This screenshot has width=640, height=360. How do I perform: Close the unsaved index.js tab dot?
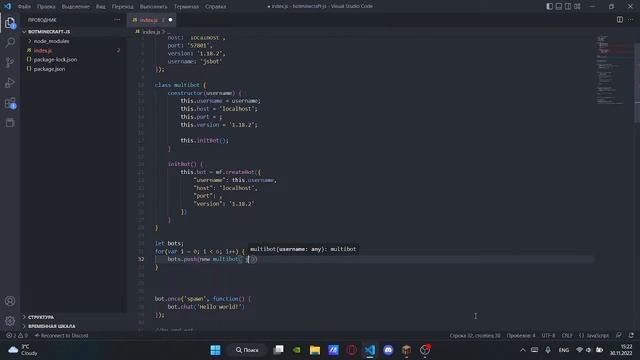170,20
